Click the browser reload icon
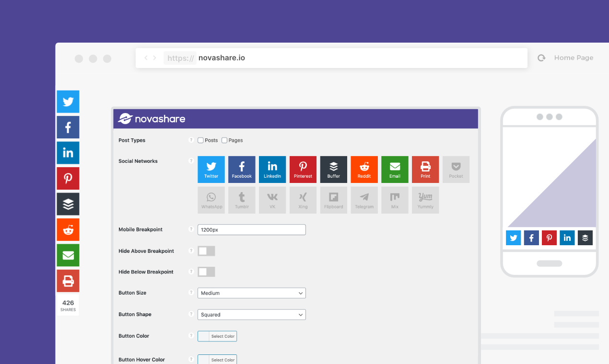The height and width of the screenshot is (364, 609). click(x=541, y=58)
